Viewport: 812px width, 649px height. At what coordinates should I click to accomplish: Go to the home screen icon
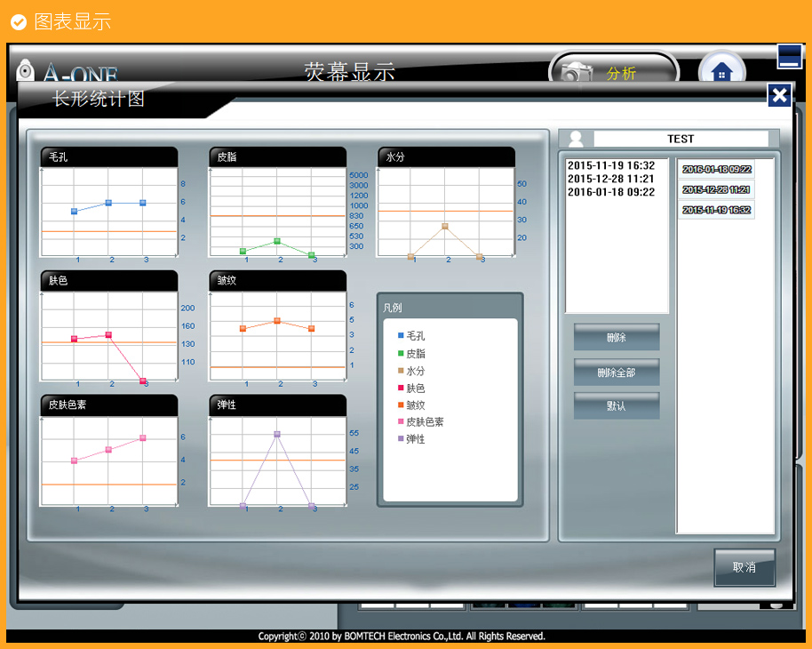pyautogui.click(x=720, y=73)
